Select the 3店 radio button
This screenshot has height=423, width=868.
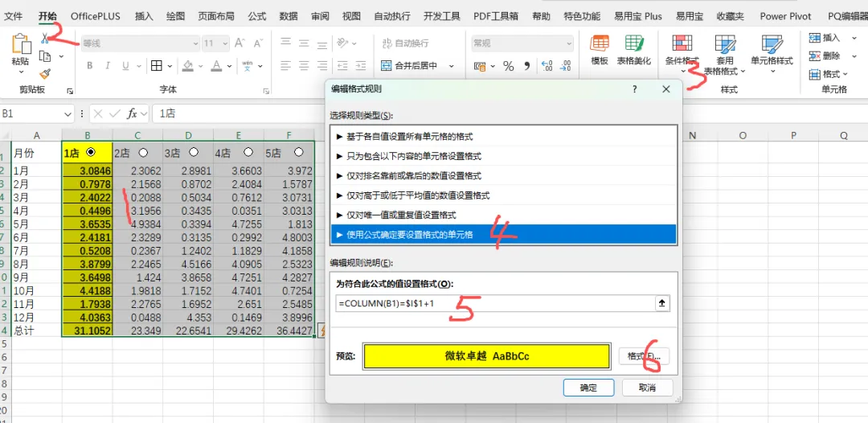point(194,152)
